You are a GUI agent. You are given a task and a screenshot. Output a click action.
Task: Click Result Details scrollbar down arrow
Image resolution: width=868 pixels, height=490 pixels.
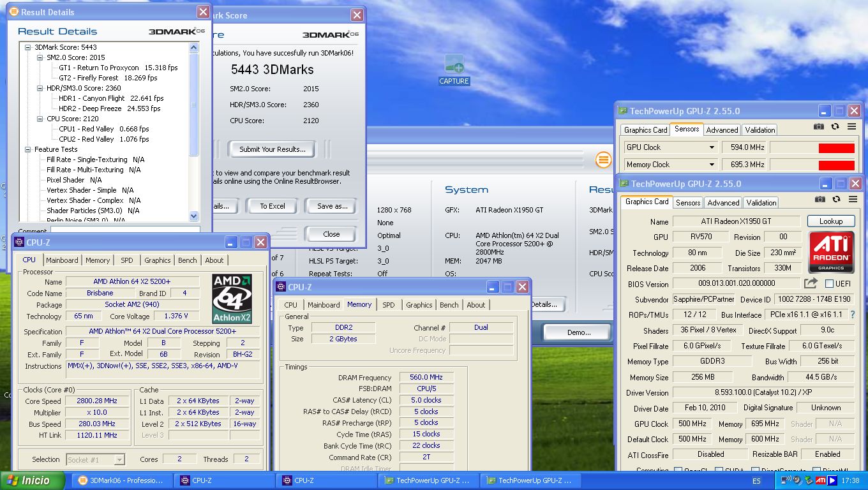click(x=194, y=216)
